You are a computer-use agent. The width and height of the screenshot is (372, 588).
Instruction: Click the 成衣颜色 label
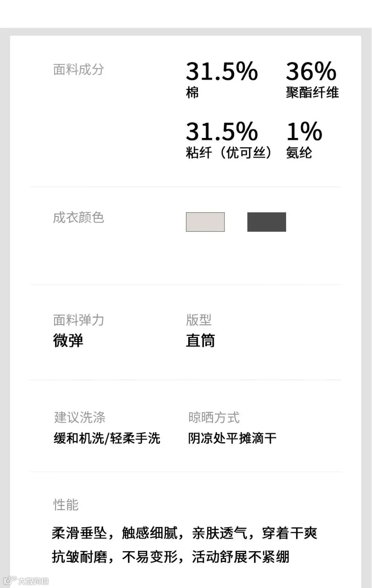79,217
